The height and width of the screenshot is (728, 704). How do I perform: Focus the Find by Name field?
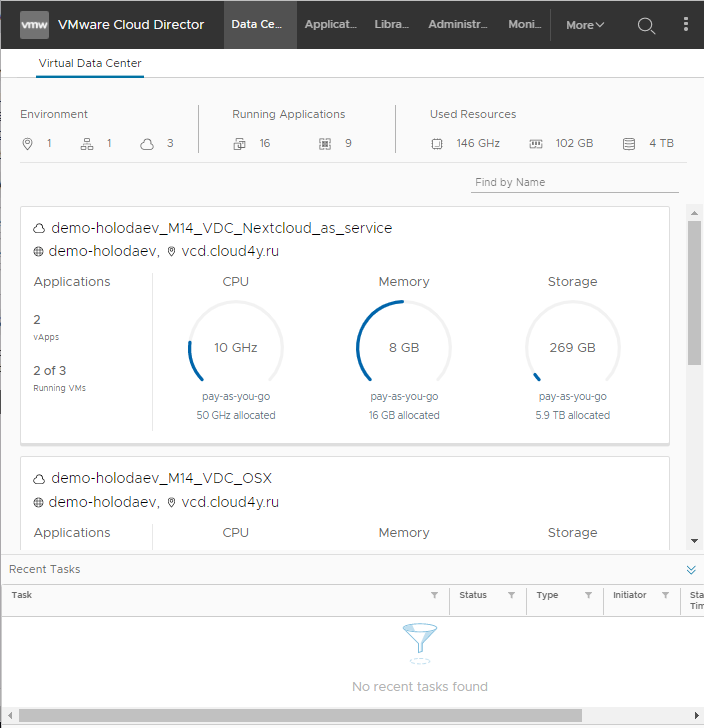click(574, 182)
